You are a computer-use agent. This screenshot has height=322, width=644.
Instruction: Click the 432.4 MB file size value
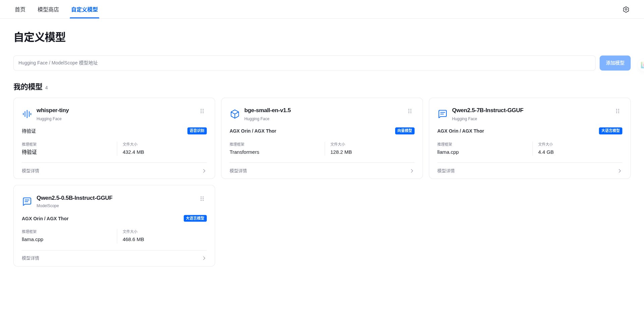[x=133, y=152]
